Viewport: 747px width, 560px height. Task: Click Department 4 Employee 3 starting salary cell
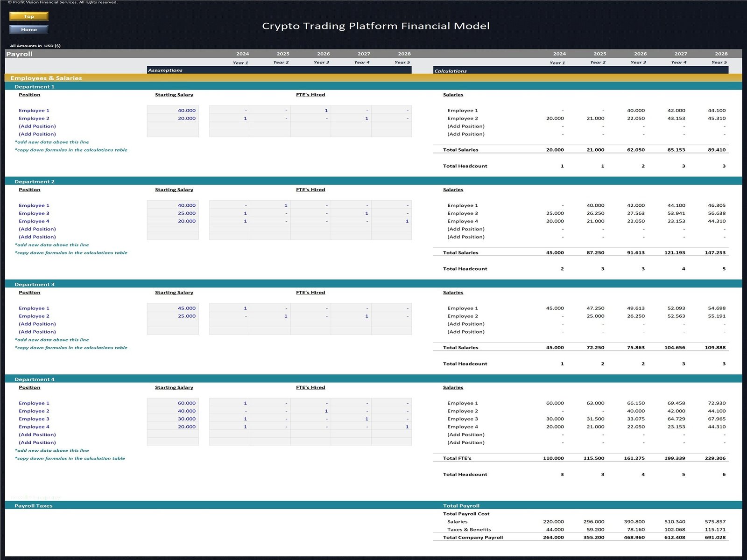[x=173, y=419]
